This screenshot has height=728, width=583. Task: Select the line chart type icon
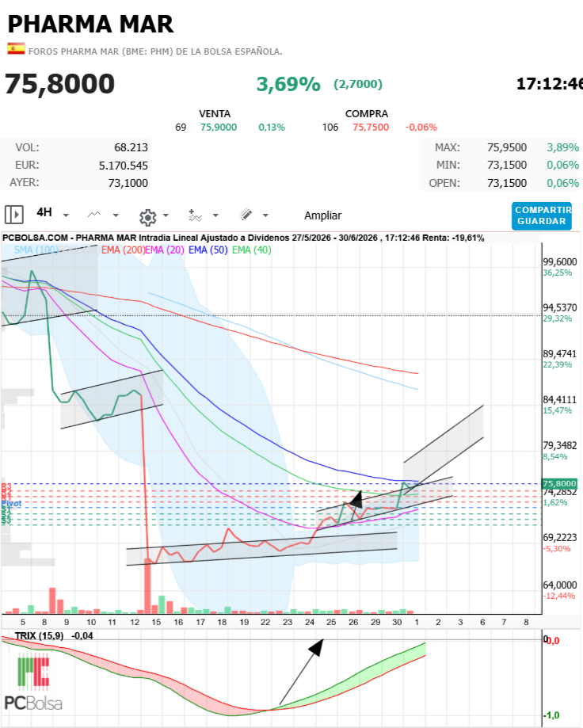pos(94,215)
